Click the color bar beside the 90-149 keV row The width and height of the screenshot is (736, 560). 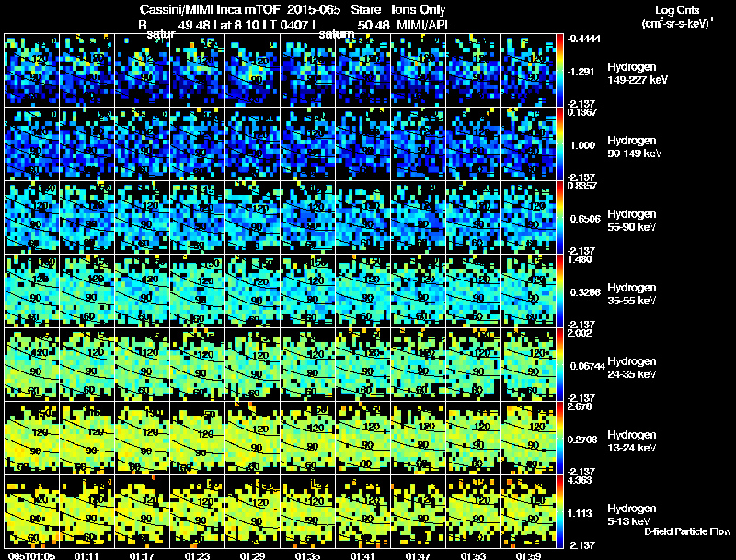click(x=559, y=143)
